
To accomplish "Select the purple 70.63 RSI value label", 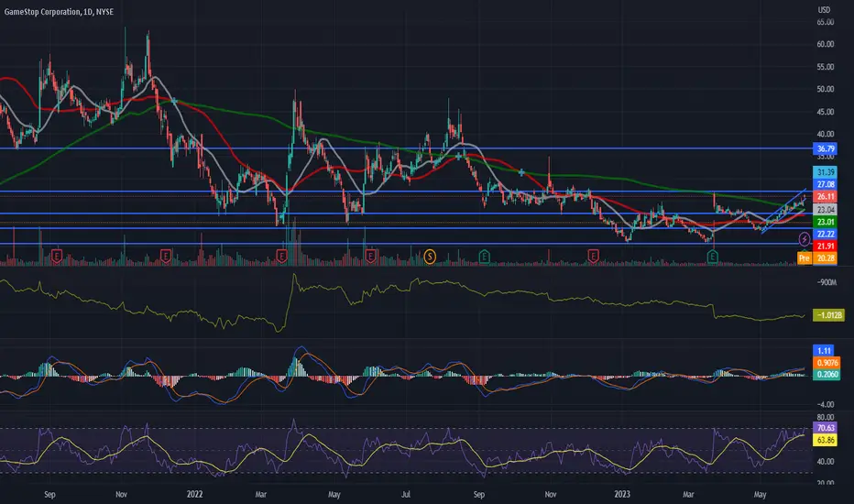I will (x=825, y=428).
